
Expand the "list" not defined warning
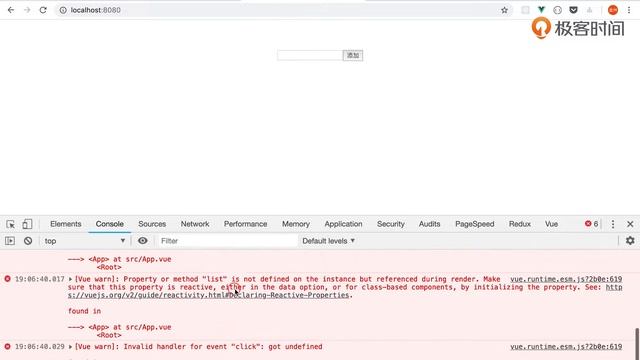coord(71,280)
